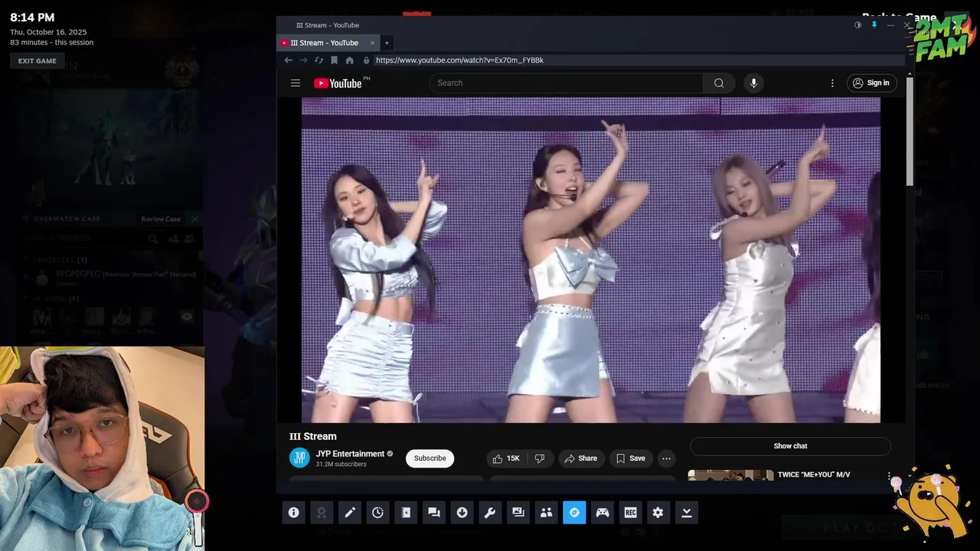Go to the browser home page
This screenshot has width=980, height=551.
click(x=349, y=60)
